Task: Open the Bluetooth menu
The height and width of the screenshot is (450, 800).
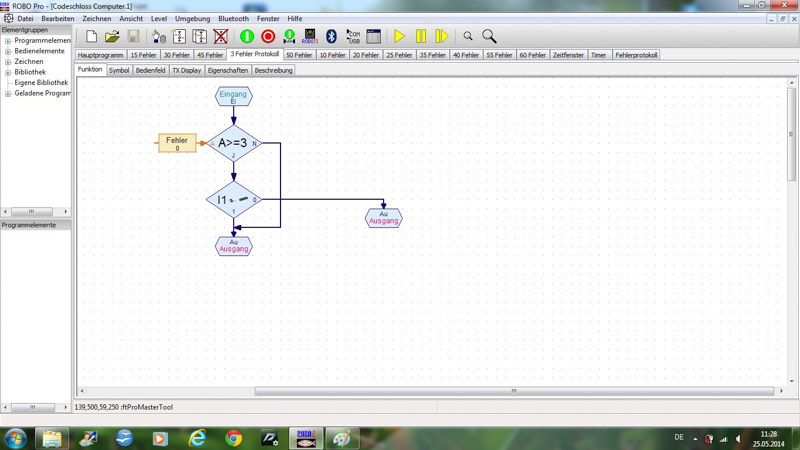Action: 233,18
